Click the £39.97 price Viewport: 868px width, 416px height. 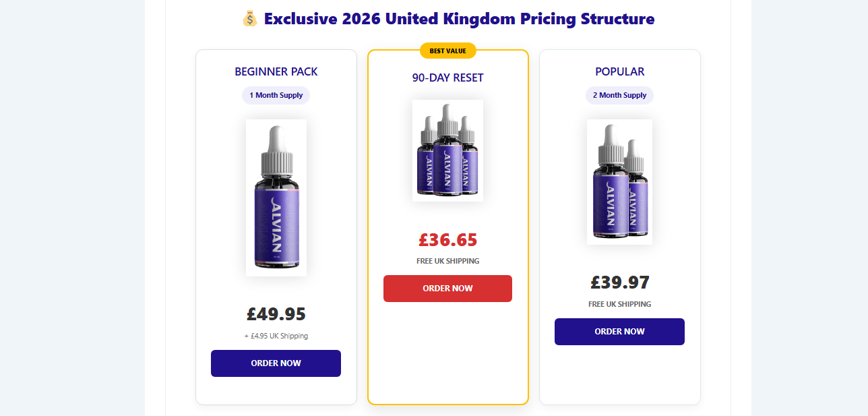point(620,283)
